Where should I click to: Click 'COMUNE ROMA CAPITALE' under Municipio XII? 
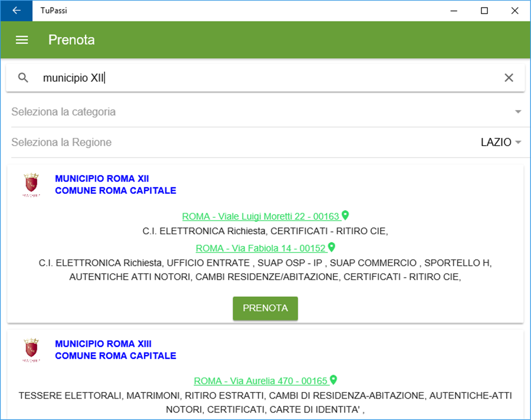coord(116,191)
